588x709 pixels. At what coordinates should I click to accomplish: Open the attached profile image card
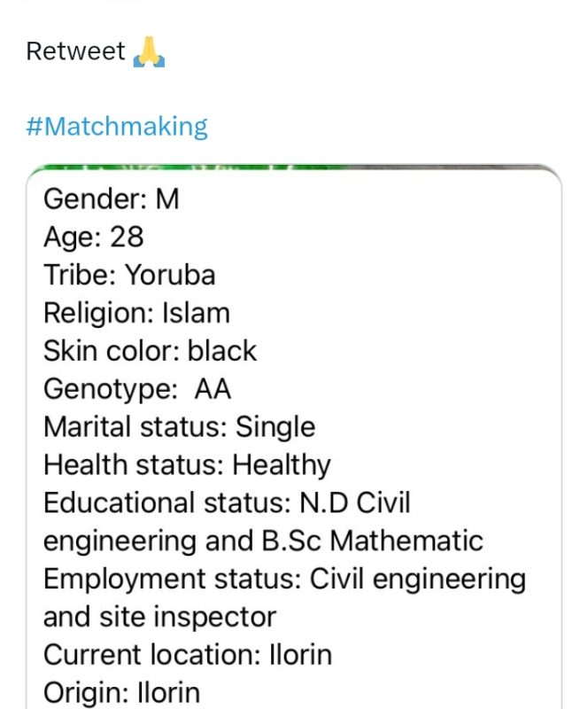pyautogui.click(x=294, y=437)
